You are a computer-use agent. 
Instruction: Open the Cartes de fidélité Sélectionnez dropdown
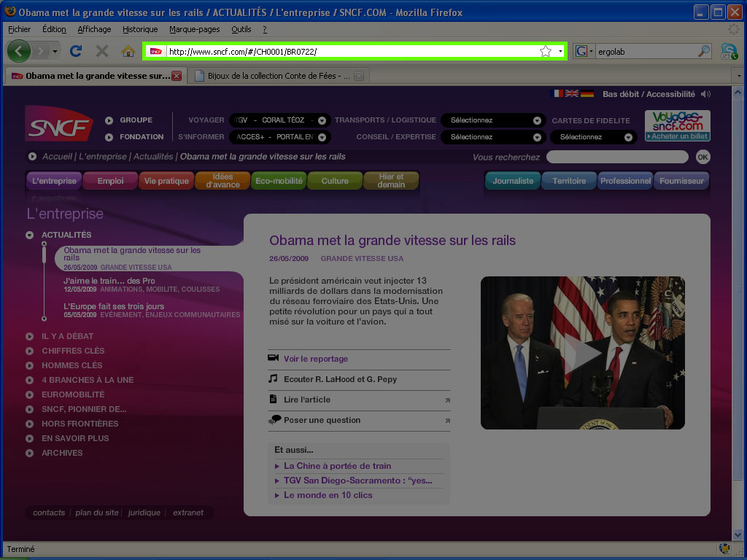[x=594, y=137]
